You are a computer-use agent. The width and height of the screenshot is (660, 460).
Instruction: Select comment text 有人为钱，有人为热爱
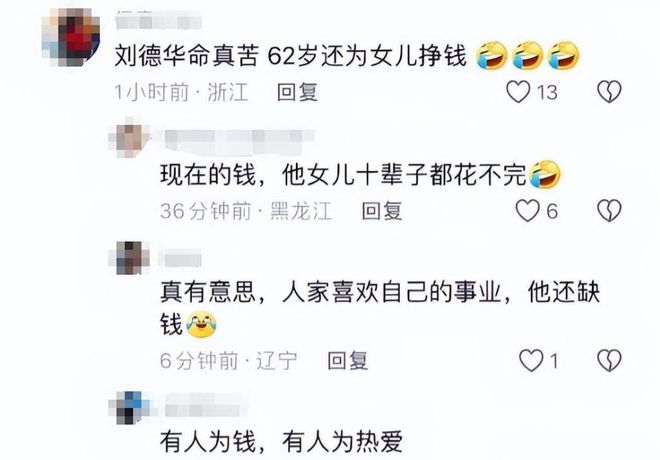tap(281, 442)
